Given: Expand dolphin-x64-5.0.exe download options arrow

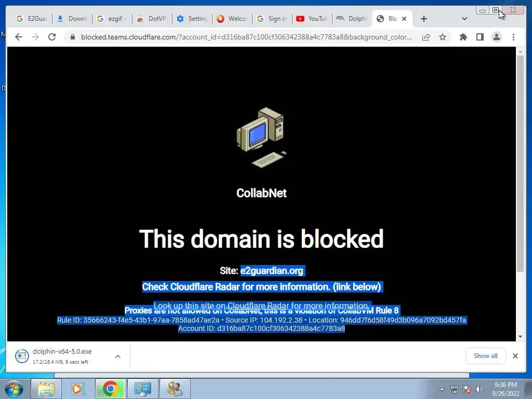Looking at the screenshot, I should 118,356.
